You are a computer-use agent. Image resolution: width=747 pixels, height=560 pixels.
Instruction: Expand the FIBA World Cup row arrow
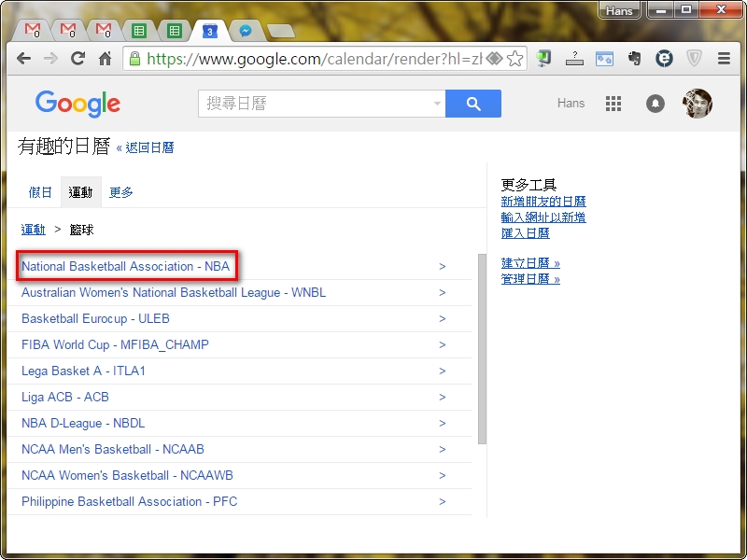(443, 344)
